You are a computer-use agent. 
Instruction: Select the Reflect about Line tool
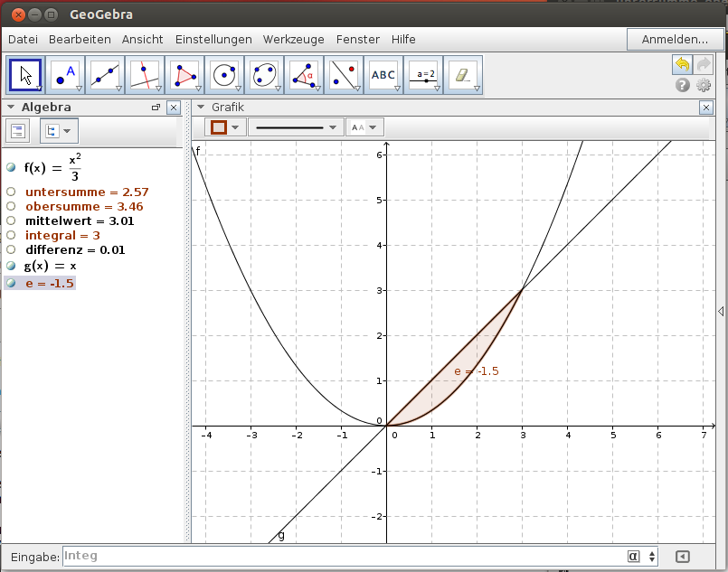pyautogui.click(x=344, y=75)
